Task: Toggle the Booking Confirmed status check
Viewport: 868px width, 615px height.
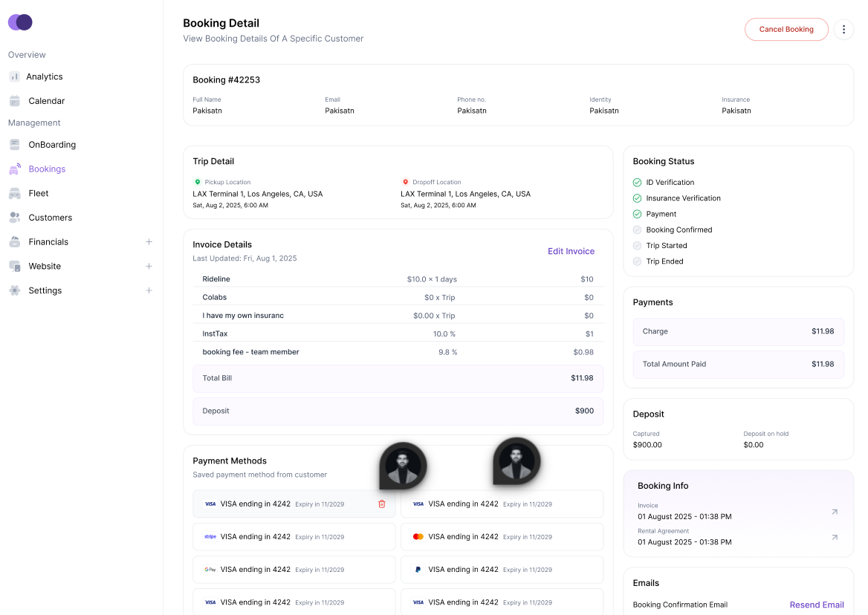Action: [x=637, y=230]
